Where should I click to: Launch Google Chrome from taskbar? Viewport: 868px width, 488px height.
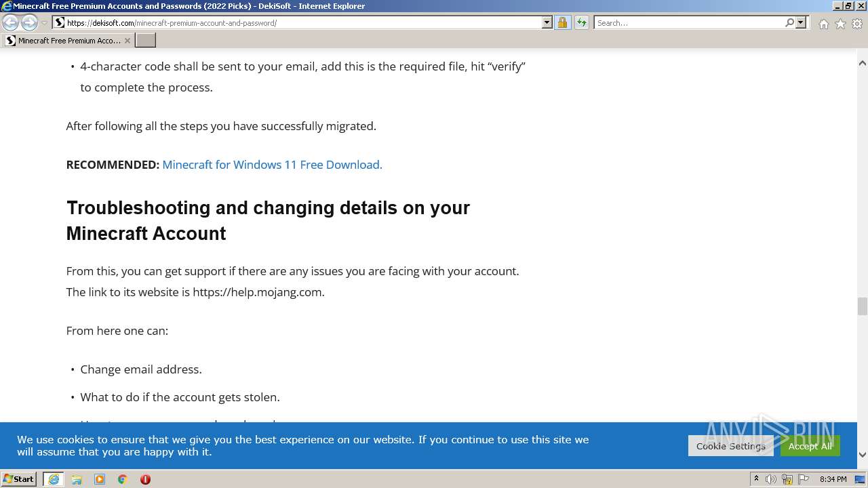(x=123, y=479)
